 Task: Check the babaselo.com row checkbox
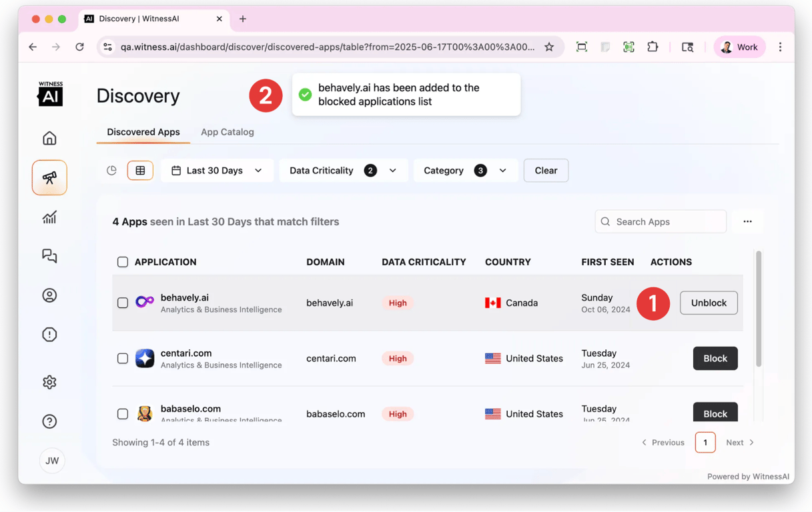[x=123, y=414]
